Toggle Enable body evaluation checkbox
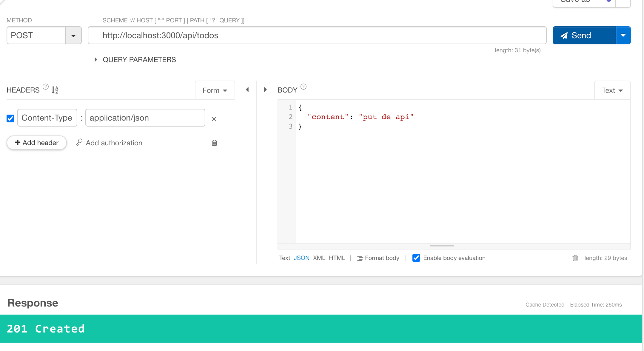Viewport: 644px width, 351px height. pyautogui.click(x=416, y=258)
